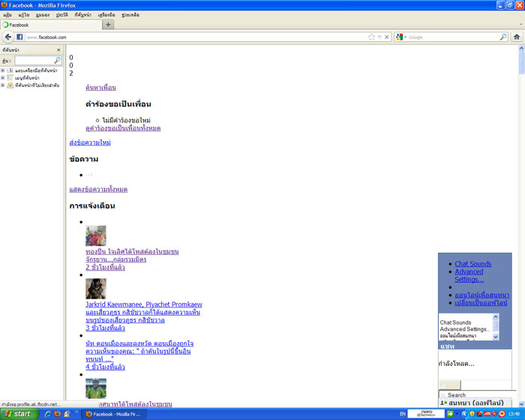The width and height of the screenshot is (525, 420).
Task: Expand the Unsorted Bookmarks tree node
Action: [x=3, y=85]
